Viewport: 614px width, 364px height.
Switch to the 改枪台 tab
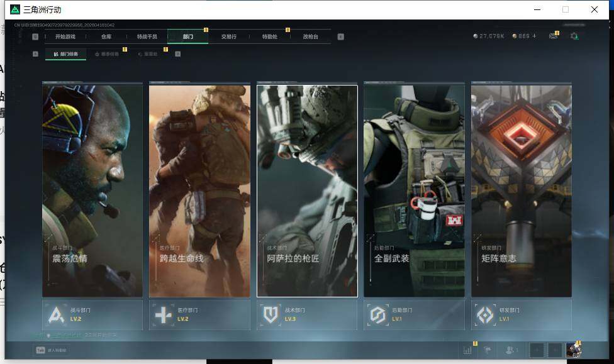[x=311, y=37]
